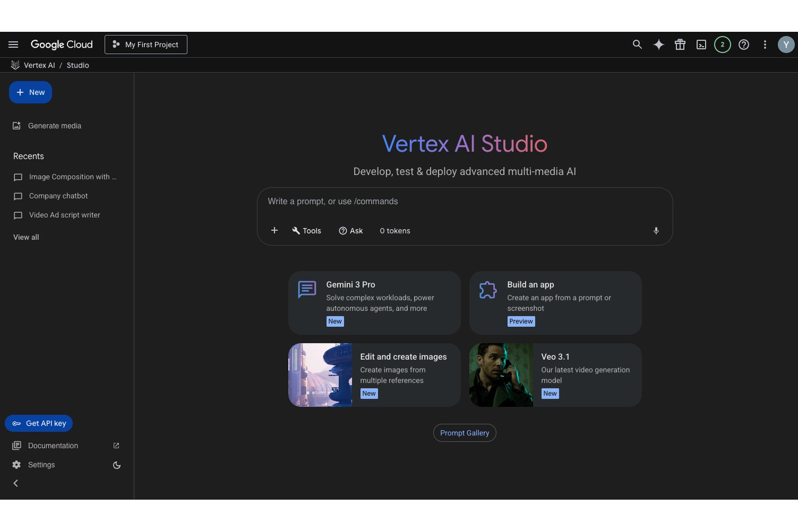Open Documentation link in sidebar

[x=53, y=446]
